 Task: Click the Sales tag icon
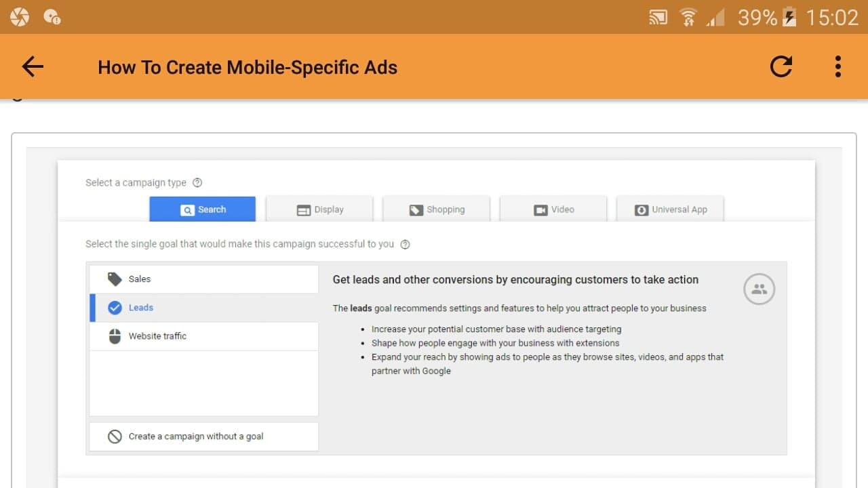[115, 279]
